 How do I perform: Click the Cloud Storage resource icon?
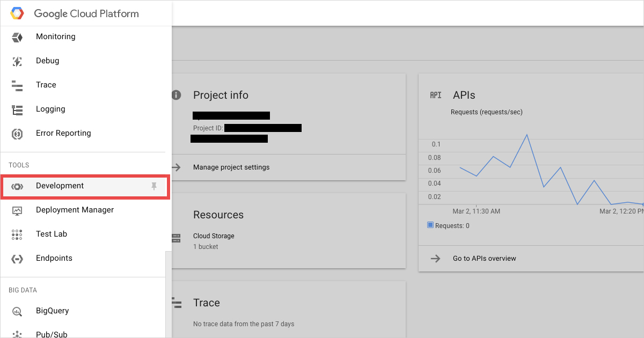click(x=177, y=238)
